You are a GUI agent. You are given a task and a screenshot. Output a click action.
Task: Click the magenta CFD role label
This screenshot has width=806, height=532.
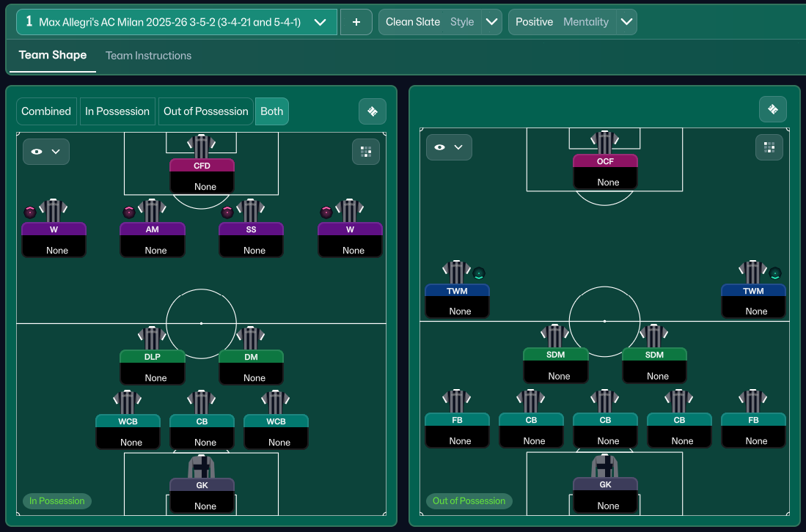(x=202, y=166)
